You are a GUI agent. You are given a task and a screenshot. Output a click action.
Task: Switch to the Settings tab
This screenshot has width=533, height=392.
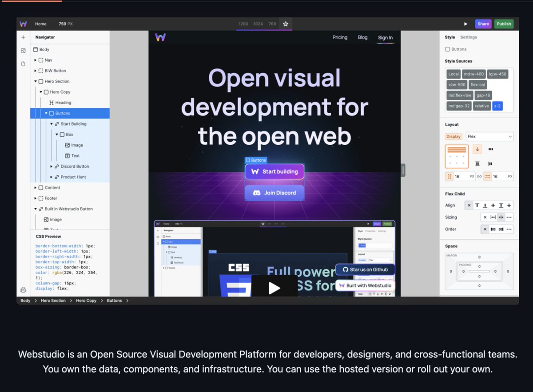point(469,37)
